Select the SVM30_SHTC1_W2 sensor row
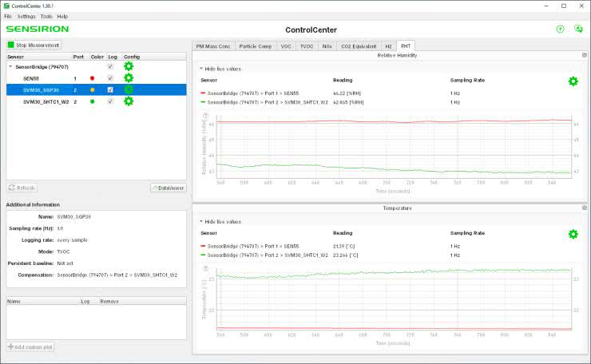 click(46, 101)
